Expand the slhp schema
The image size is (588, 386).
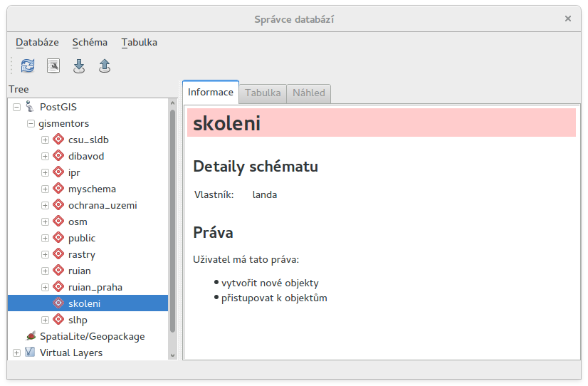(x=45, y=320)
